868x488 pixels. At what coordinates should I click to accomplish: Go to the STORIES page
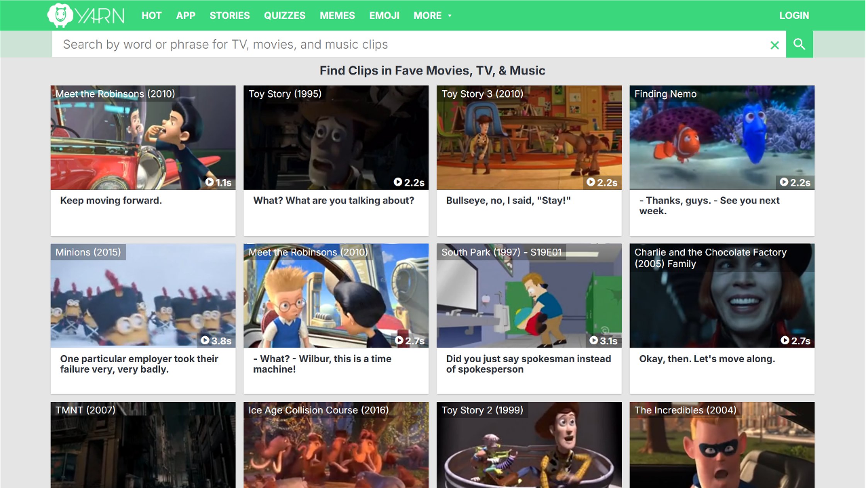[230, 15]
